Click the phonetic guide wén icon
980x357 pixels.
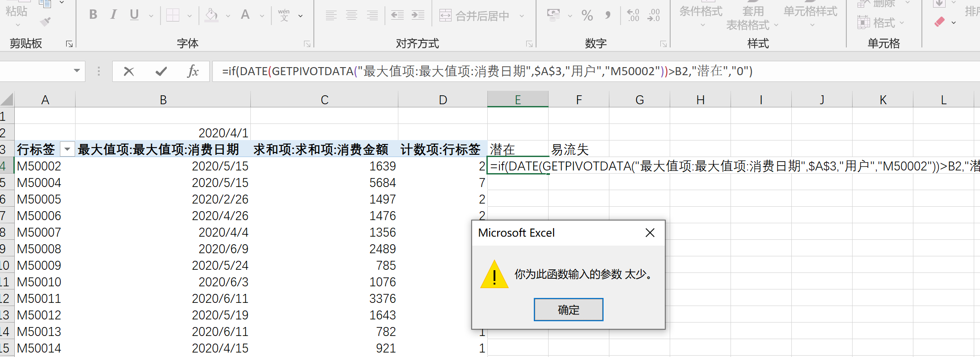pyautogui.click(x=284, y=15)
